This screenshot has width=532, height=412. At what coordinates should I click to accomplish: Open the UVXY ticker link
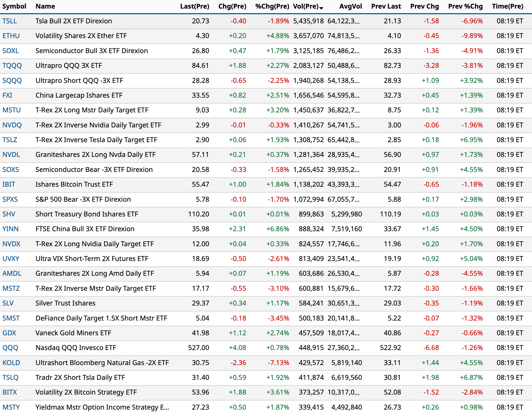coord(11,259)
